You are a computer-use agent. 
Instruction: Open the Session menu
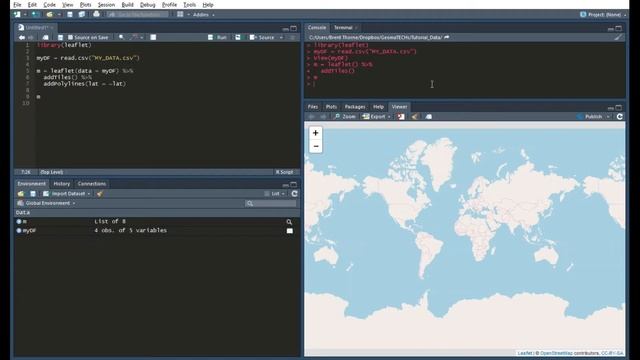(x=106, y=5)
